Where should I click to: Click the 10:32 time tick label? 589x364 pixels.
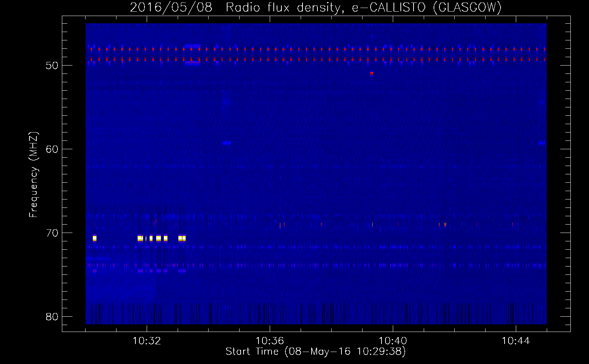tap(147, 341)
